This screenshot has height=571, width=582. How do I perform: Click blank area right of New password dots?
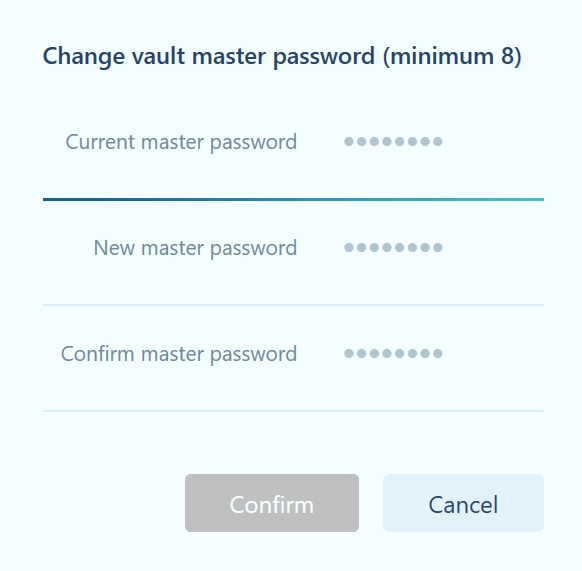coord(494,247)
